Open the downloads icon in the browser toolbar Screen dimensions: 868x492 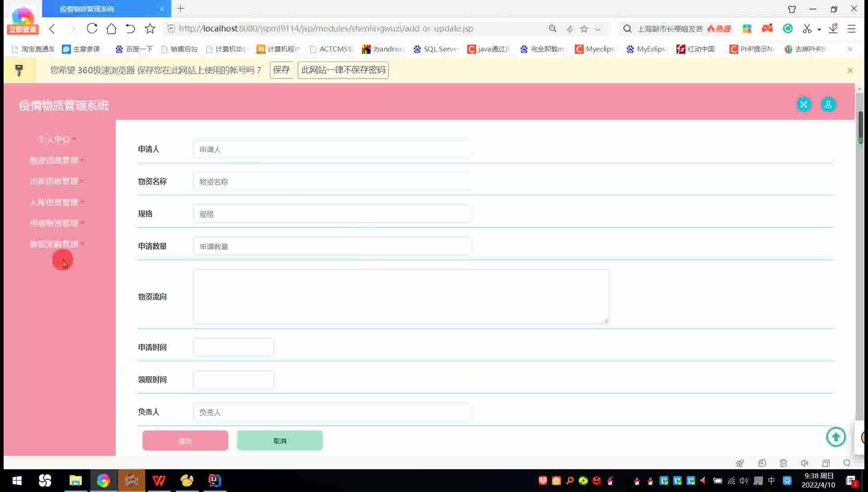pos(833,28)
